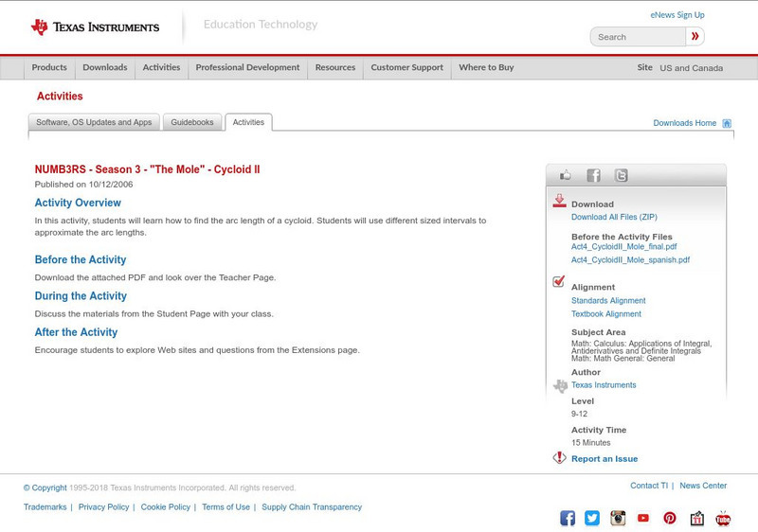
Task: Open News Center link
Action: point(703,486)
